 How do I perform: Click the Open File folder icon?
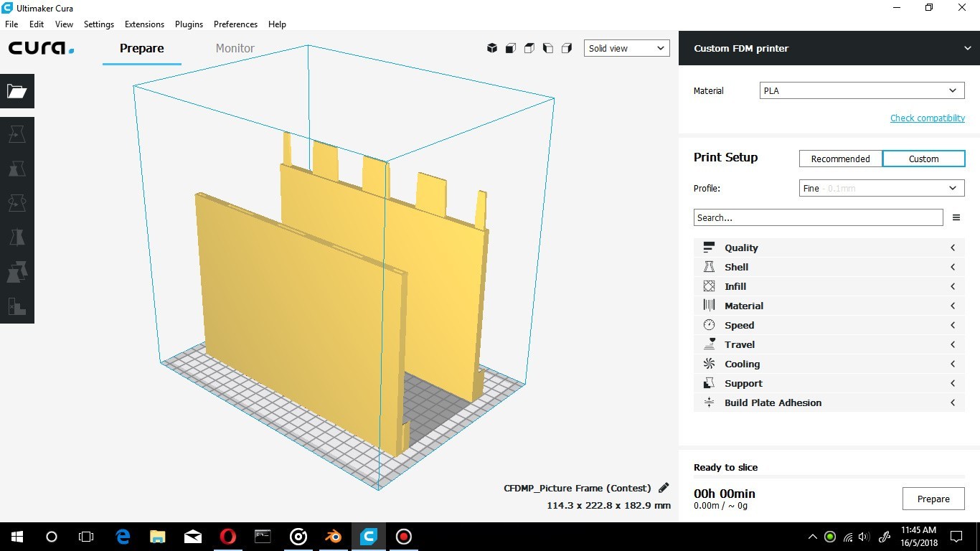point(17,91)
